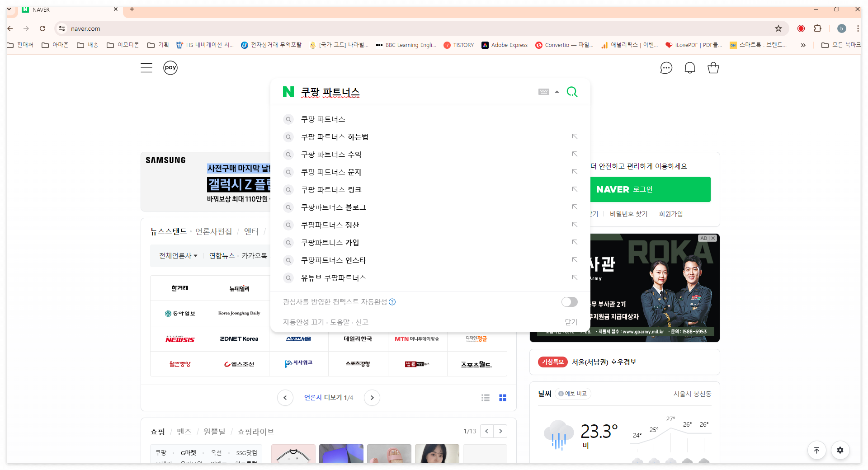Open Naver Pay icon

(170, 68)
